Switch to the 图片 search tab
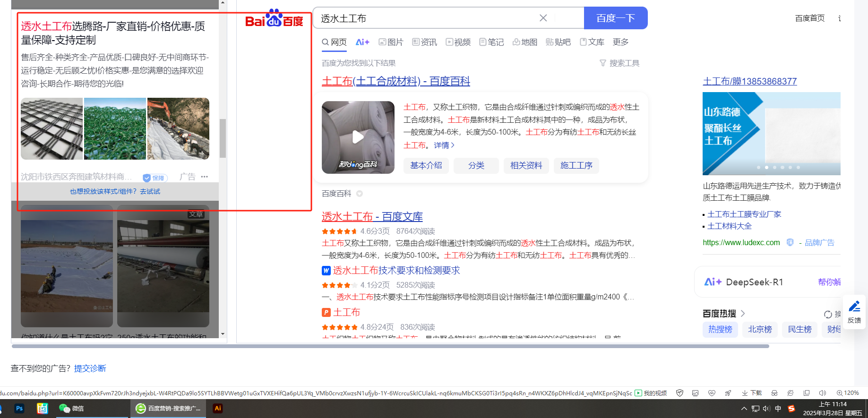Viewport: 868px width, 418px height. [x=391, y=42]
